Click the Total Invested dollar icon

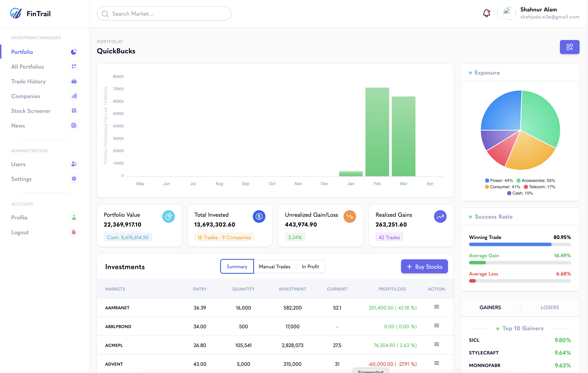[259, 217]
